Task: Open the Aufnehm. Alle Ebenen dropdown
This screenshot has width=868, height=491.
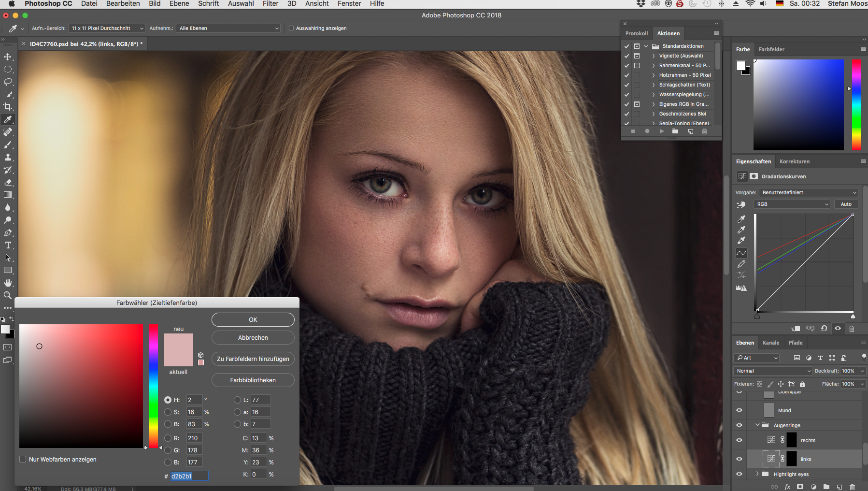Action: tap(228, 28)
